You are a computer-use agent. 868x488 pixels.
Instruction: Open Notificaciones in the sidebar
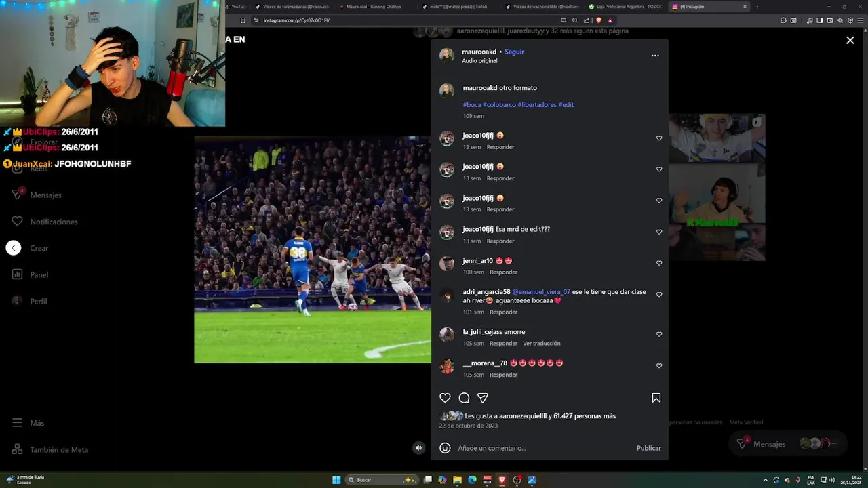point(45,222)
